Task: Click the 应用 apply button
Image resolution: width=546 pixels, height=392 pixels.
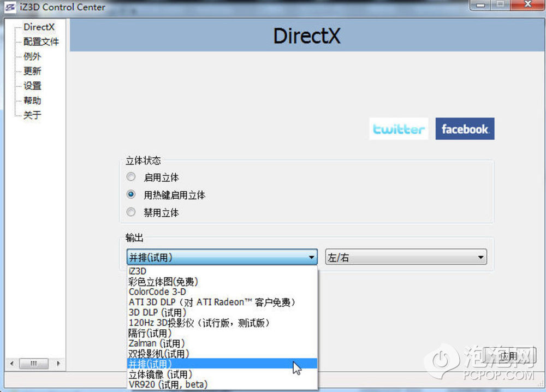Action: pyautogui.click(x=509, y=356)
